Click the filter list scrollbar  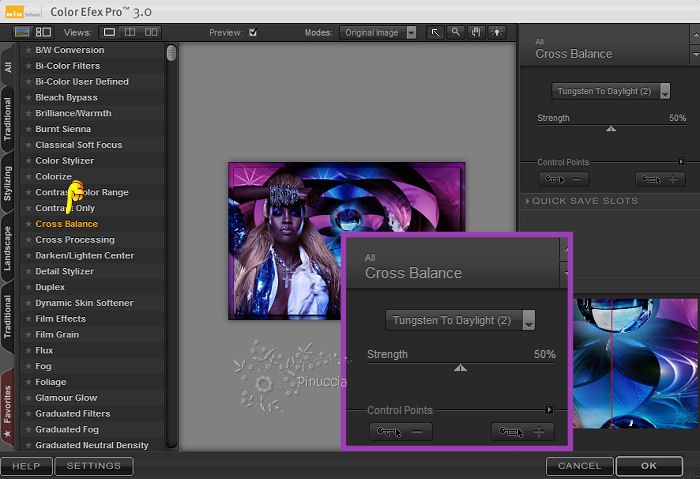pos(171,54)
